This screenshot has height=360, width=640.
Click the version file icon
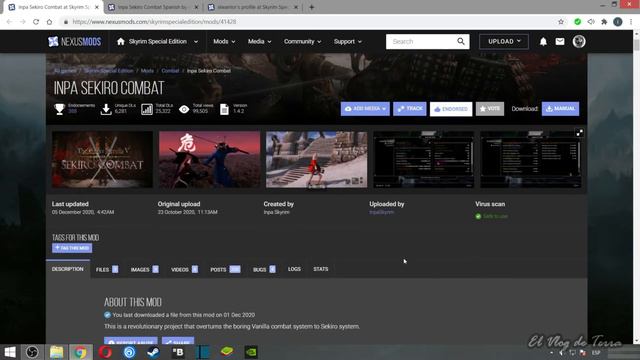(224, 109)
